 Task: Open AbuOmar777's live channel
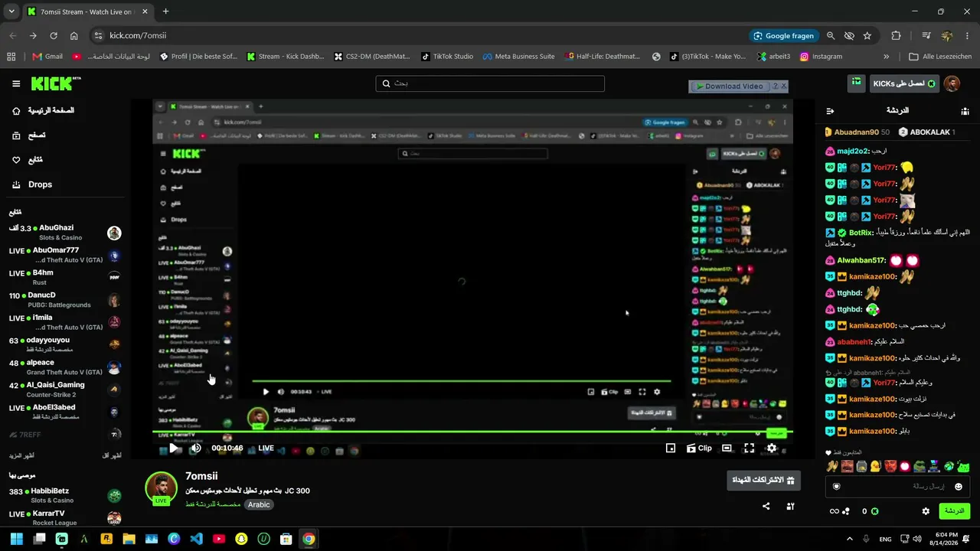point(65,255)
